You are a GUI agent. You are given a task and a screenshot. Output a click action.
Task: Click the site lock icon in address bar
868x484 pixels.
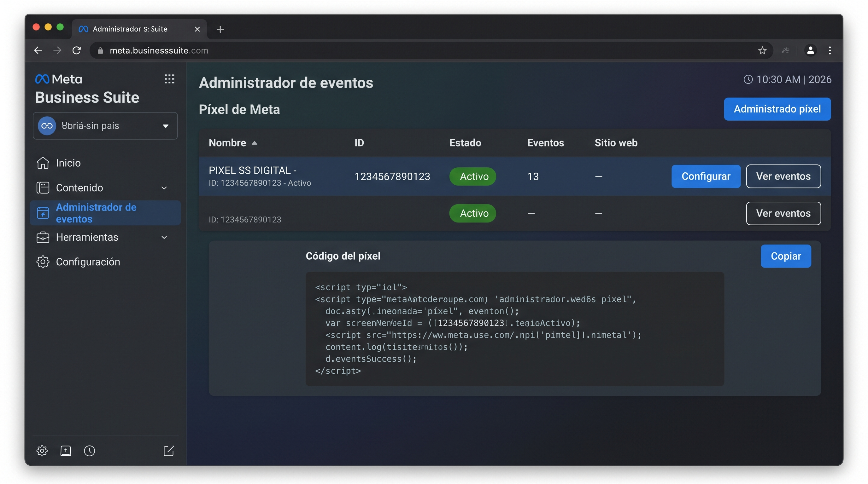(x=100, y=50)
